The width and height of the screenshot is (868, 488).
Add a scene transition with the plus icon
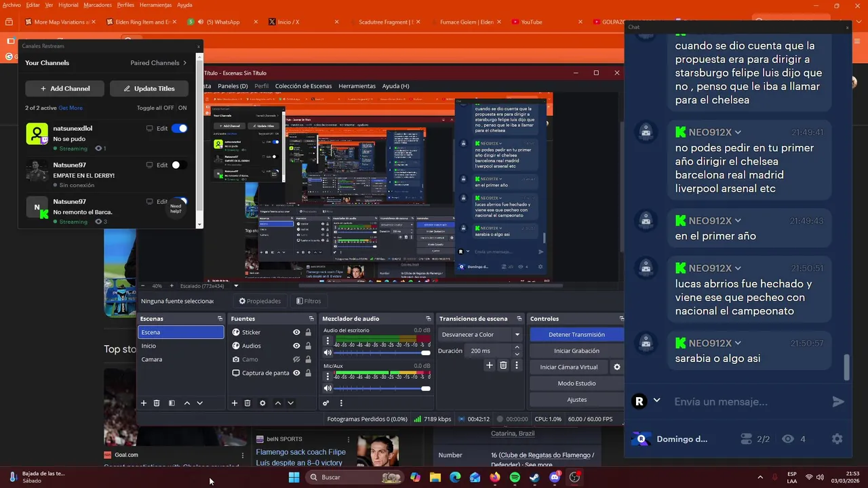(490, 365)
